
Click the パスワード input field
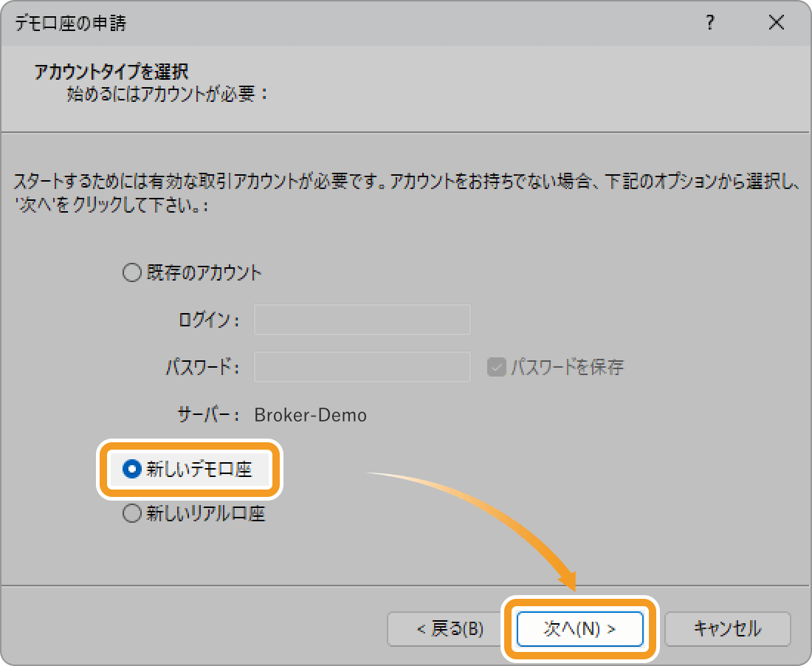click(x=362, y=367)
